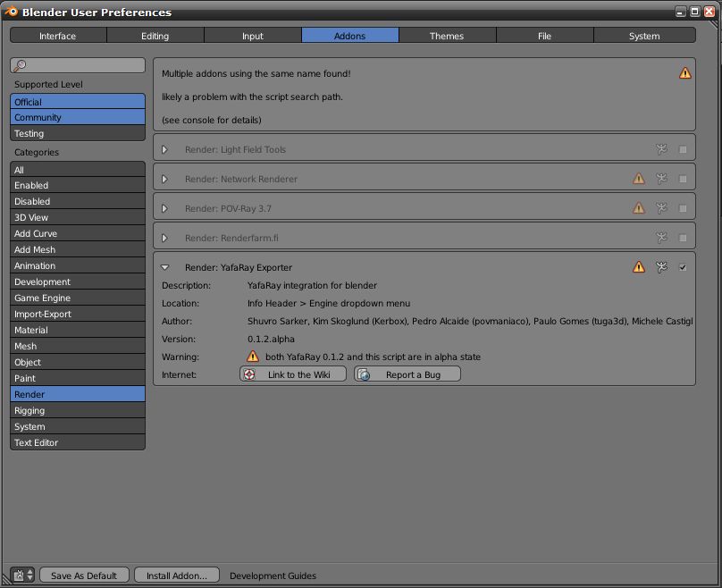Click the community support icon for Light Field Tools
Viewport: 722px width, 588px height.
[661, 149]
